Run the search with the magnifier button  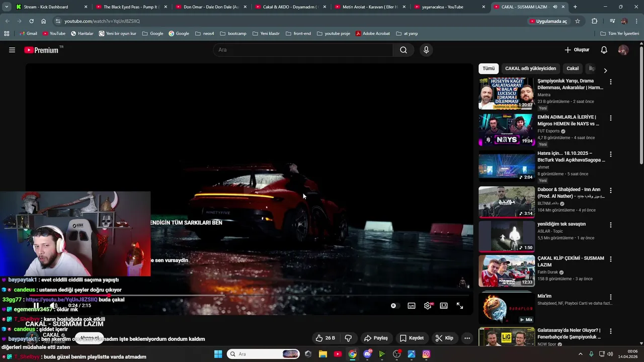pos(404,50)
